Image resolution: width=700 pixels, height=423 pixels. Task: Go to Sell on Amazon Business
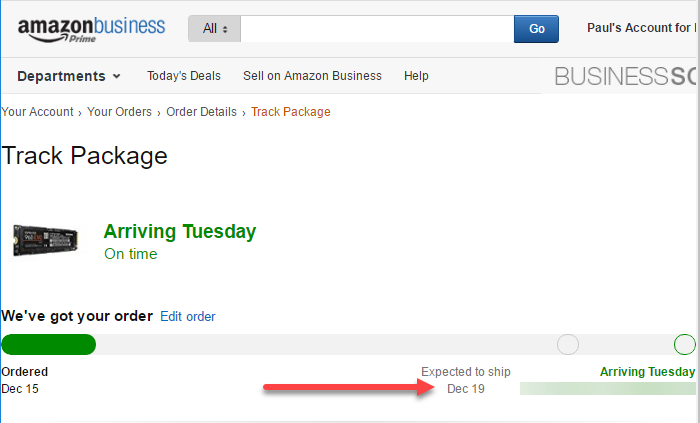(x=312, y=76)
